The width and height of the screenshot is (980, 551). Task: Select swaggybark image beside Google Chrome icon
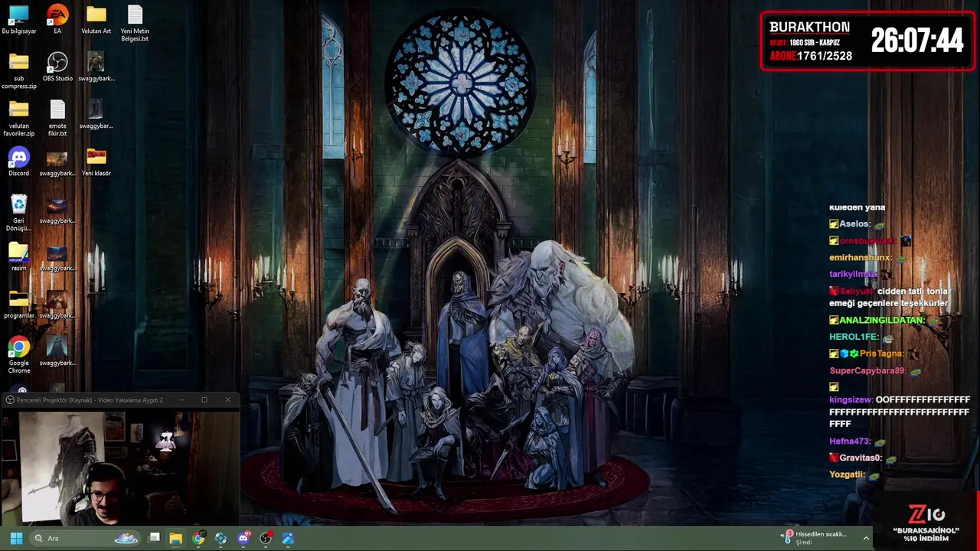(57, 352)
